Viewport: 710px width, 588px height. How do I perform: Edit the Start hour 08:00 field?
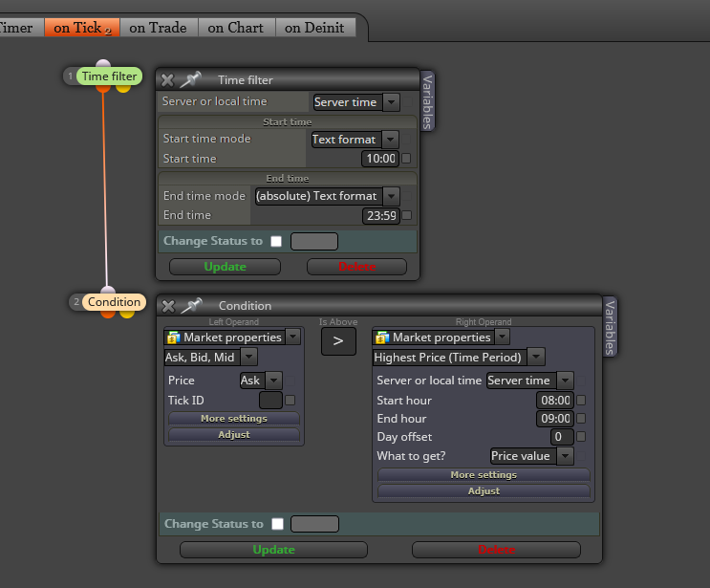pyautogui.click(x=555, y=400)
